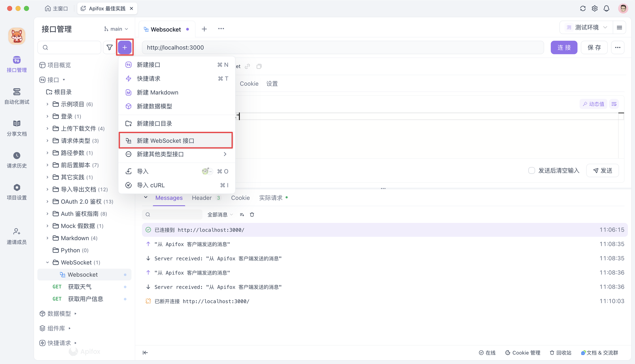635x364 pixels.
Task: Switch to the Messages tab
Action: point(169,198)
